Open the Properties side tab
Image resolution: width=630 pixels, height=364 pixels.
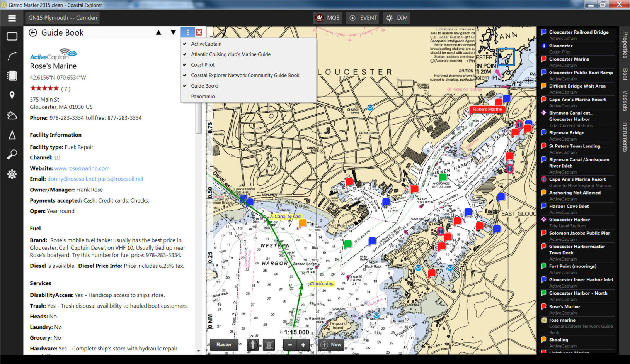(x=625, y=45)
